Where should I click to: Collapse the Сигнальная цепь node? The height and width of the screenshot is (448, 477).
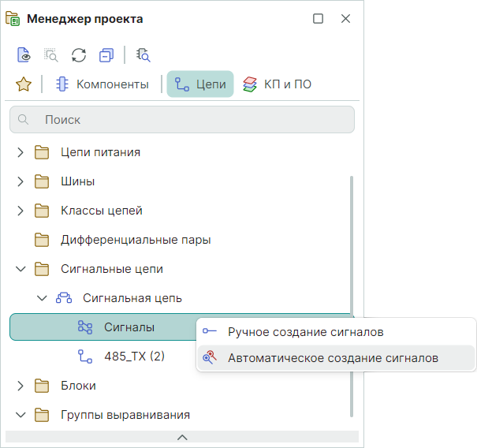click(43, 298)
